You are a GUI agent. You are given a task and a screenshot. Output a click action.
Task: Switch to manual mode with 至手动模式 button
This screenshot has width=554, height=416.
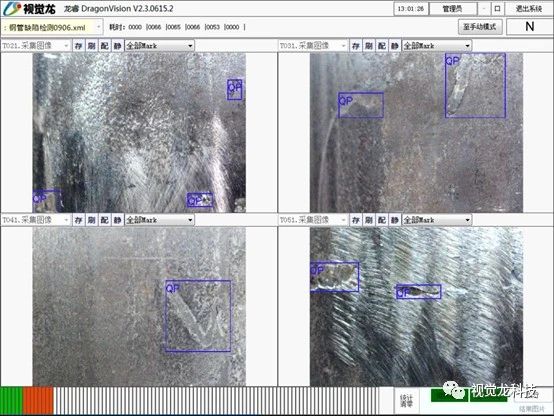(480, 27)
